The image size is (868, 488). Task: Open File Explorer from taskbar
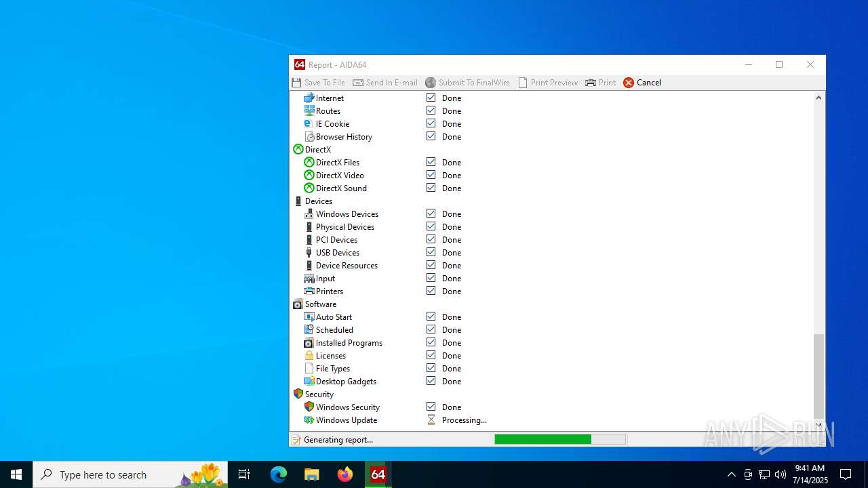pos(312,474)
